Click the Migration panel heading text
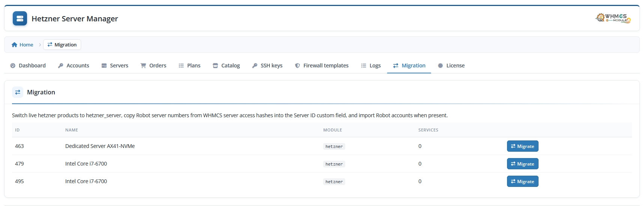 coord(41,92)
